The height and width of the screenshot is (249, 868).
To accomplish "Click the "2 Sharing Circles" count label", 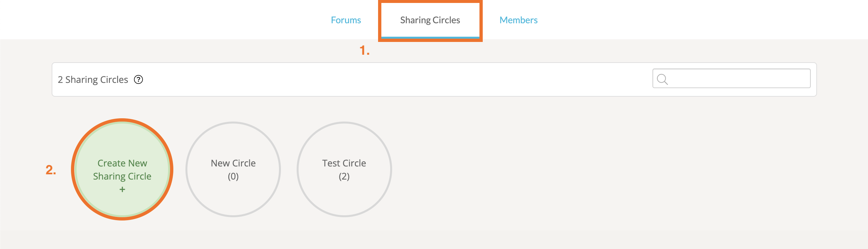I will tap(93, 80).
